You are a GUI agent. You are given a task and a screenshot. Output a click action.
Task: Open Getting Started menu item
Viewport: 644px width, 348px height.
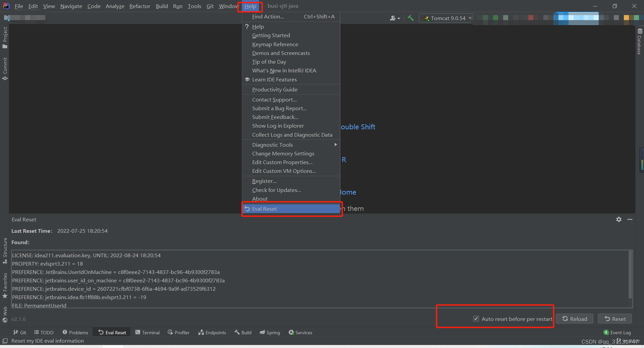[x=291, y=35]
